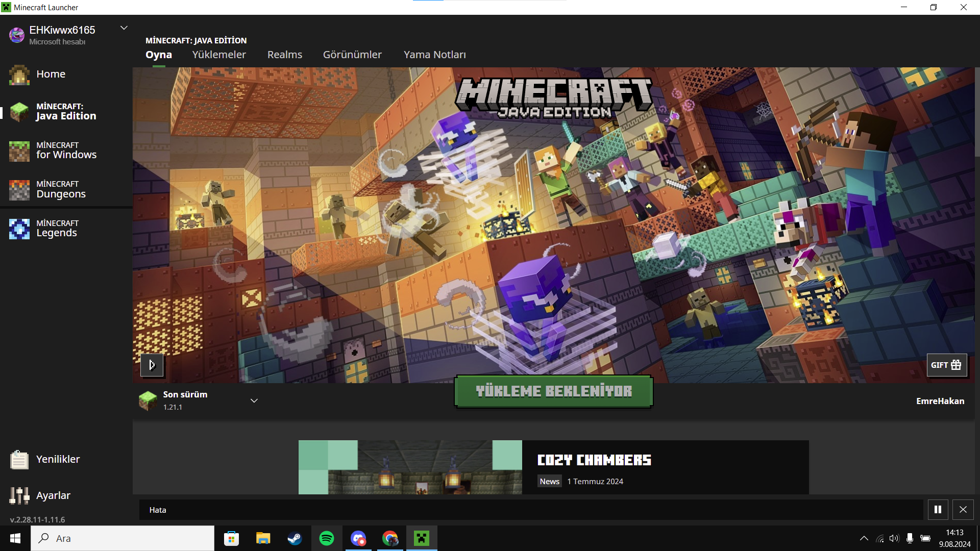Dismiss the Hata progress bar
This screenshot has height=551, width=980.
pos(963,510)
